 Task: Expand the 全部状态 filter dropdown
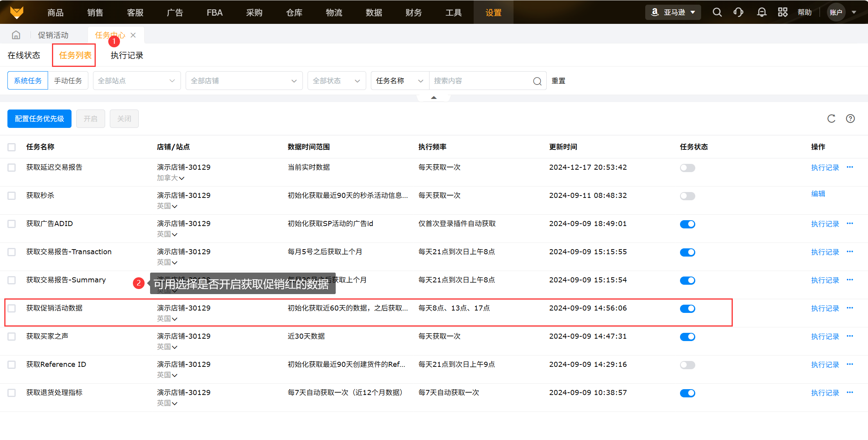pos(336,81)
